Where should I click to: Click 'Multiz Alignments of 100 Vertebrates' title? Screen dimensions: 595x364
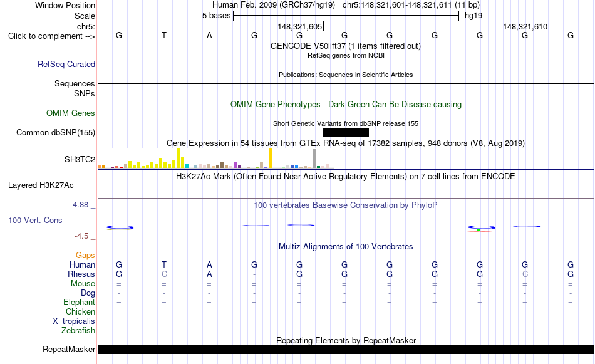pyautogui.click(x=346, y=247)
